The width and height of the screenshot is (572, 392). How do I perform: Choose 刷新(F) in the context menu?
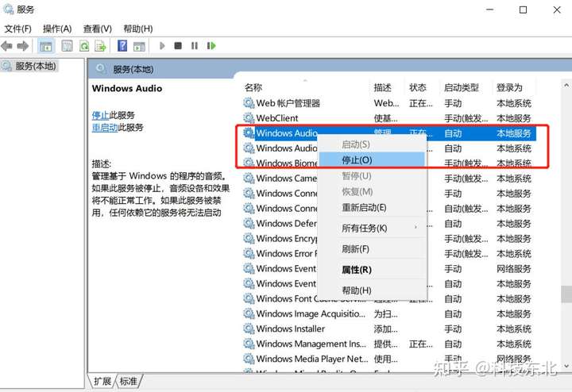pyautogui.click(x=372, y=249)
